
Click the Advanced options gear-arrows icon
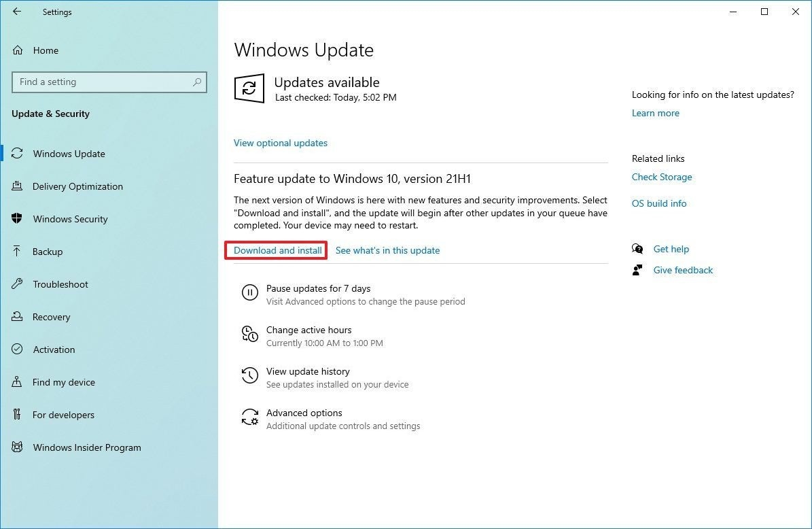tap(249, 417)
